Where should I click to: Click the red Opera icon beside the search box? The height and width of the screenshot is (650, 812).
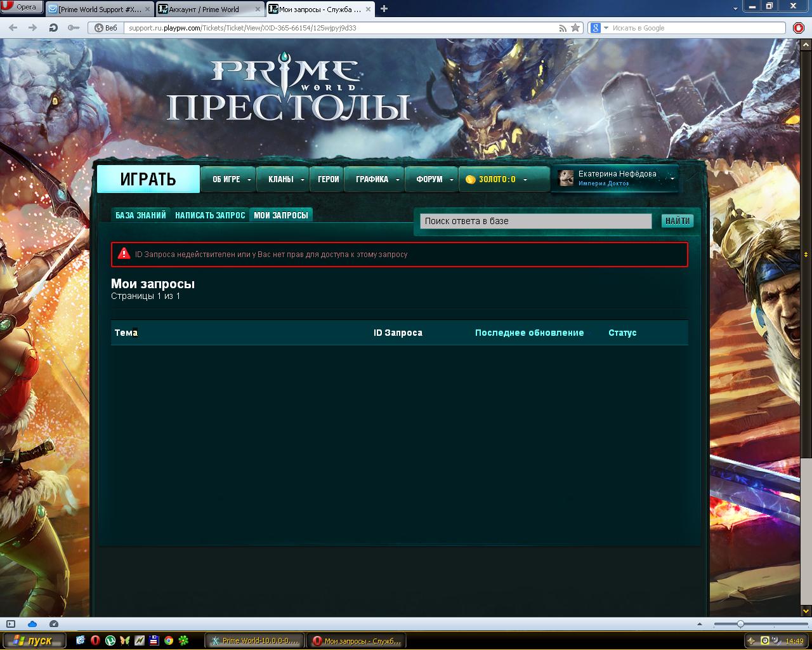click(799, 28)
